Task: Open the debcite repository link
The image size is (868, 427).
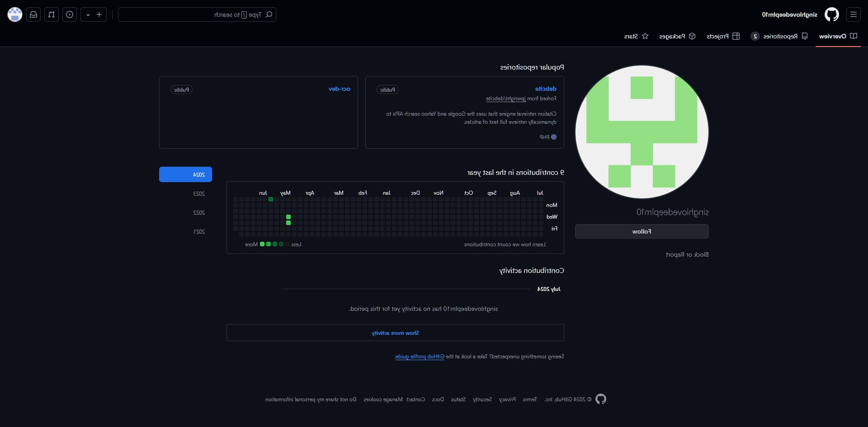Action: pyautogui.click(x=546, y=89)
